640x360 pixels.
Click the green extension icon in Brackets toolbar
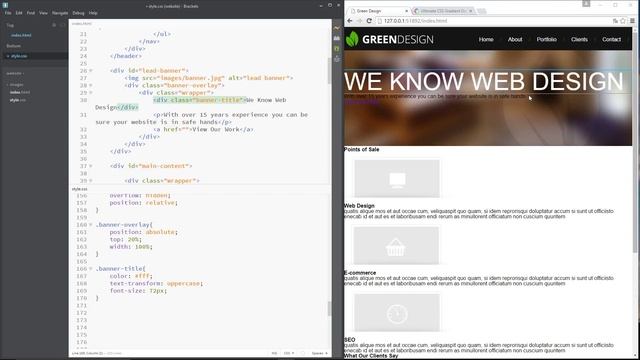(x=337, y=49)
